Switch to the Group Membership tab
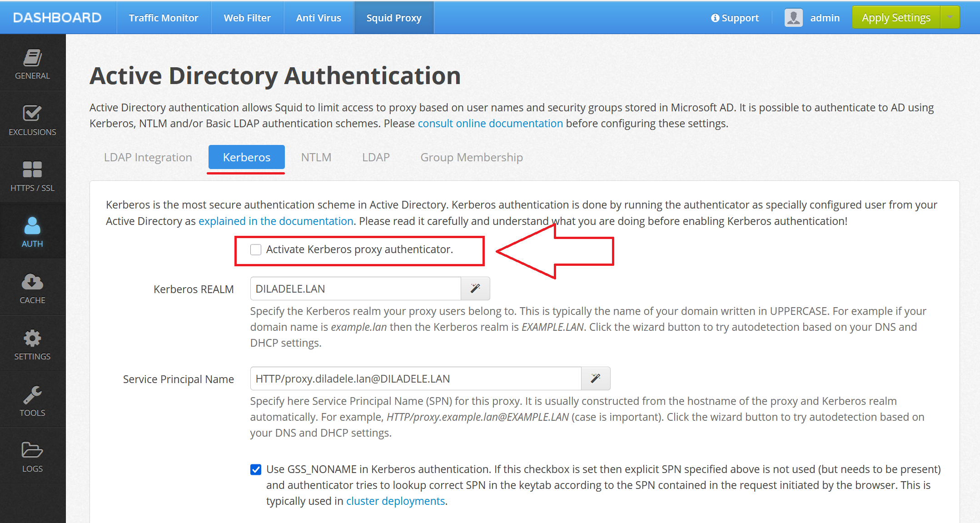The image size is (980, 523). (x=472, y=157)
